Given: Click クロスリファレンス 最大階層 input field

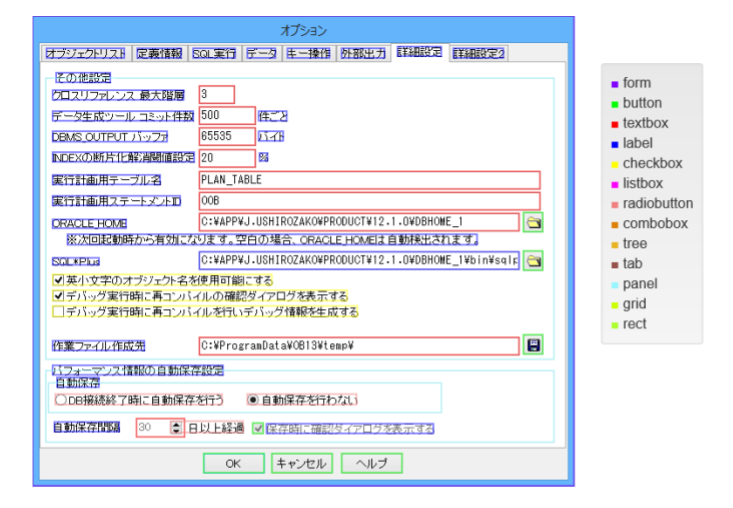Looking at the screenshot, I should click(216, 94).
